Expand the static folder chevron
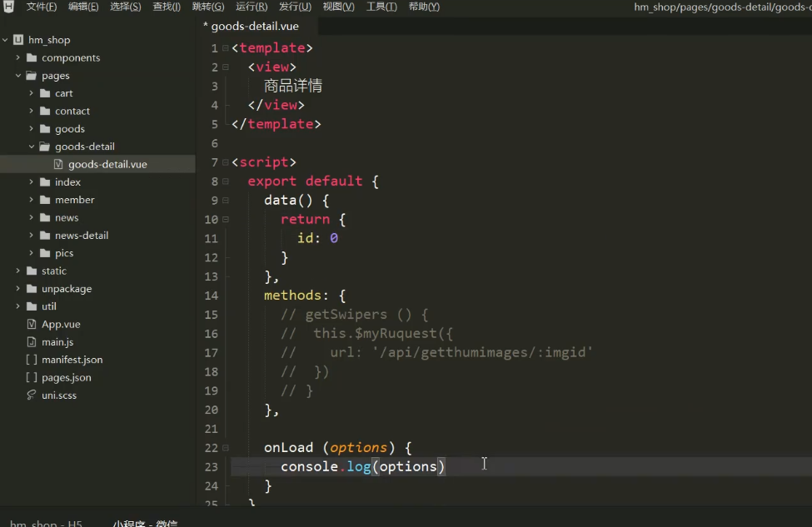This screenshot has height=527, width=812. tap(18, 271)
